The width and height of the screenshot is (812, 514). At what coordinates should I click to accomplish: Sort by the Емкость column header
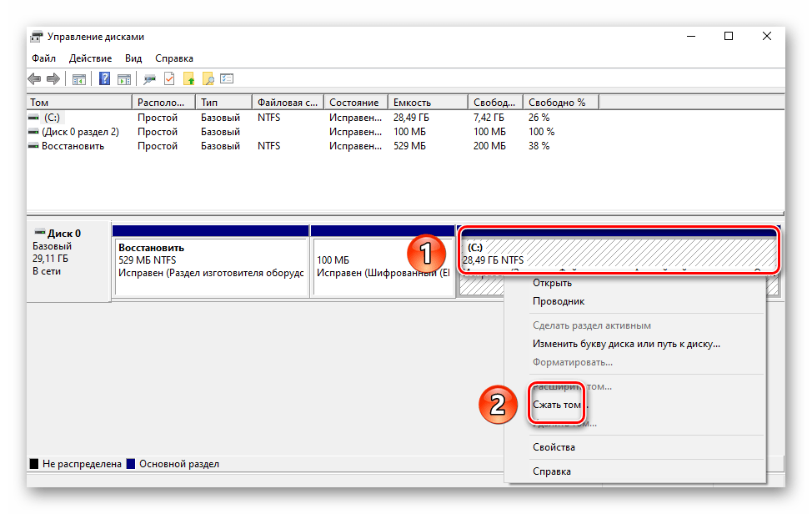point(412,103)
